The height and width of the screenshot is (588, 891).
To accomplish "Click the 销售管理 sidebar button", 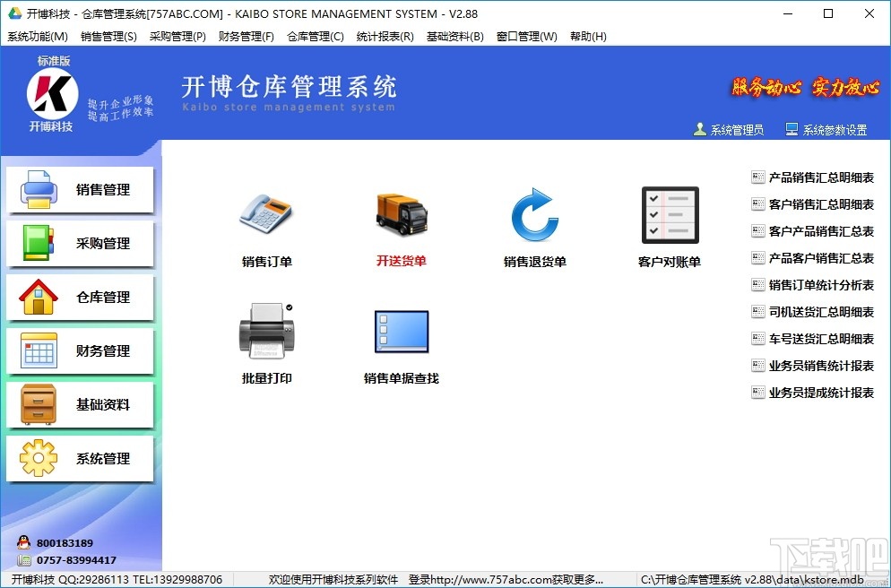I will tap(81, 190).
